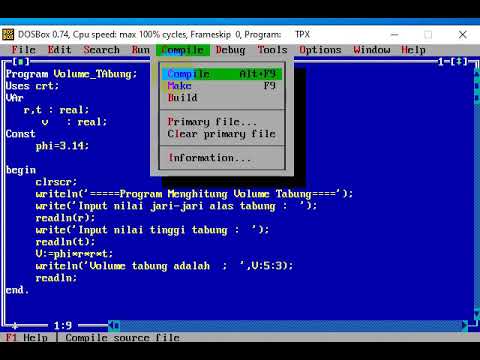Image resolution: width=480 pixels, height=360 pixels.
Task: Choose Compile Alt+F9 from dropdown
Action: click(222, 74)
